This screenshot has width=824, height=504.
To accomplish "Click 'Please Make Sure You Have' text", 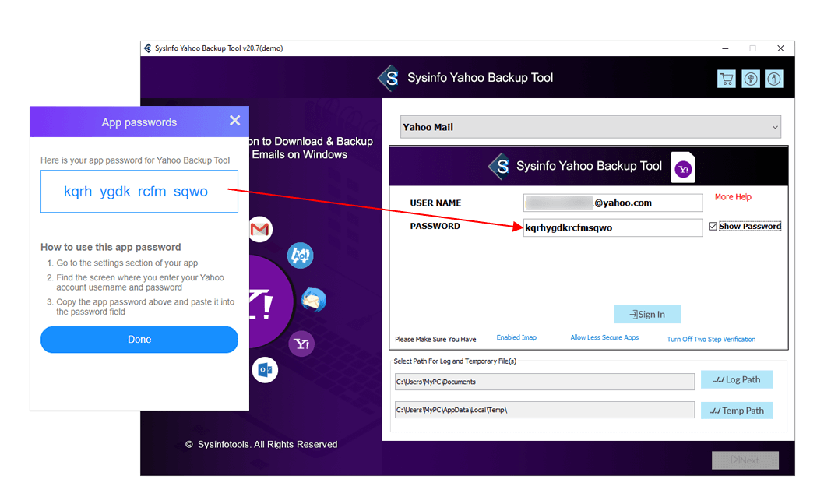I will [x=435, y=340].
